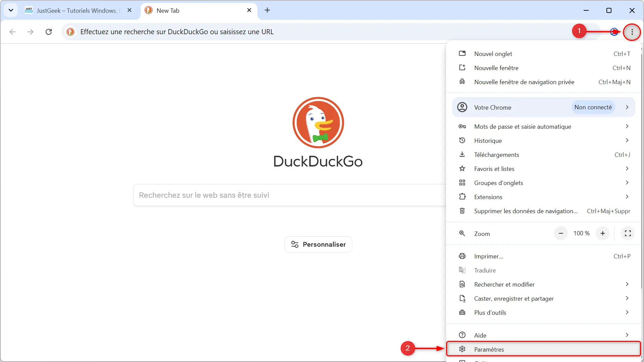The height and width of the screenshot is (362, 644).
Task: Expand the Aide submenu
Action: click(x=544, y=335)
